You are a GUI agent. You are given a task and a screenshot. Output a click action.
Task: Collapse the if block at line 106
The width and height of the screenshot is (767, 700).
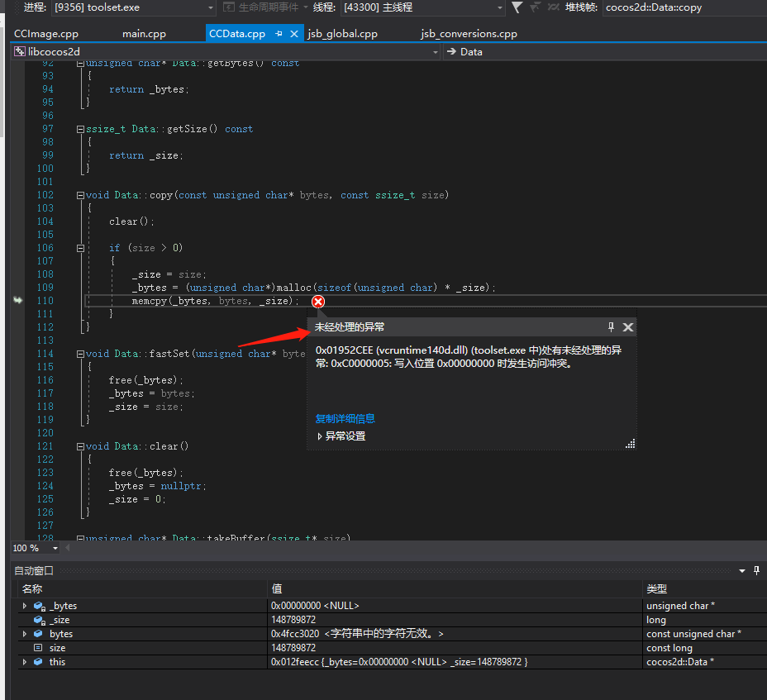coord(80,248)
